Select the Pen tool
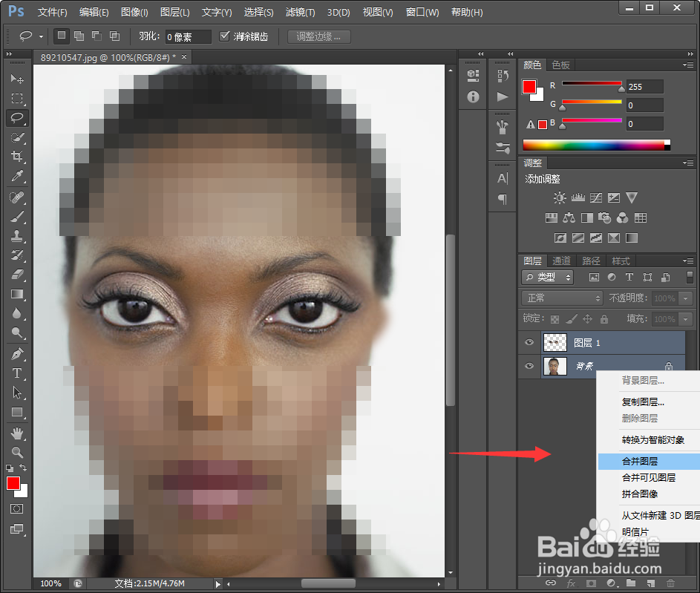 pos(17,354)
